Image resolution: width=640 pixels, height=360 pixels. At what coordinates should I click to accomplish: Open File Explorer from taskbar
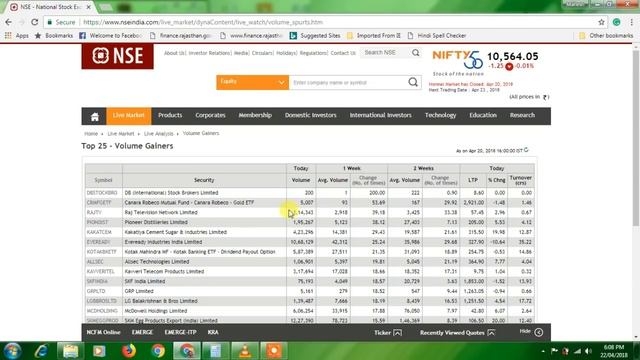(70, 351)
